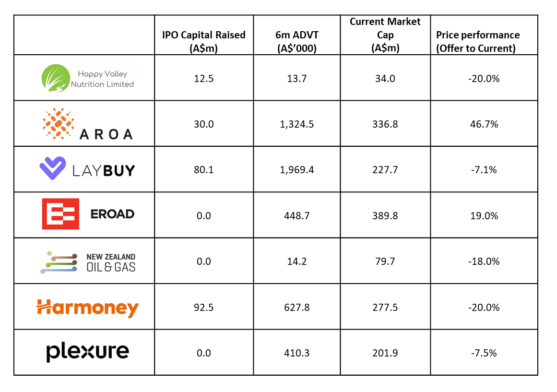Select the AROA company logo
Image resolution: width=557 pixels, height=392 pixels.
tap(87, 124)
